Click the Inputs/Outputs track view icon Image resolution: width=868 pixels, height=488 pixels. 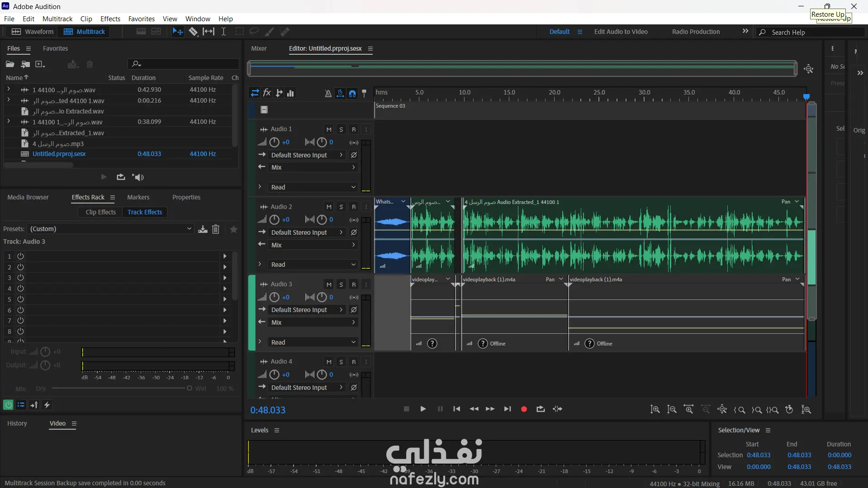pos(255,93)
